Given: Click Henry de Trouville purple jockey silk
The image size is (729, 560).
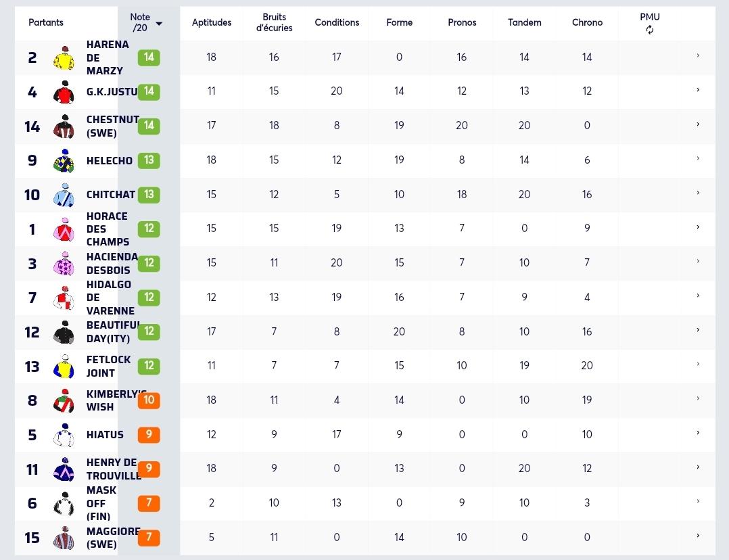Looking at the screenshot, I should [64, 469].
